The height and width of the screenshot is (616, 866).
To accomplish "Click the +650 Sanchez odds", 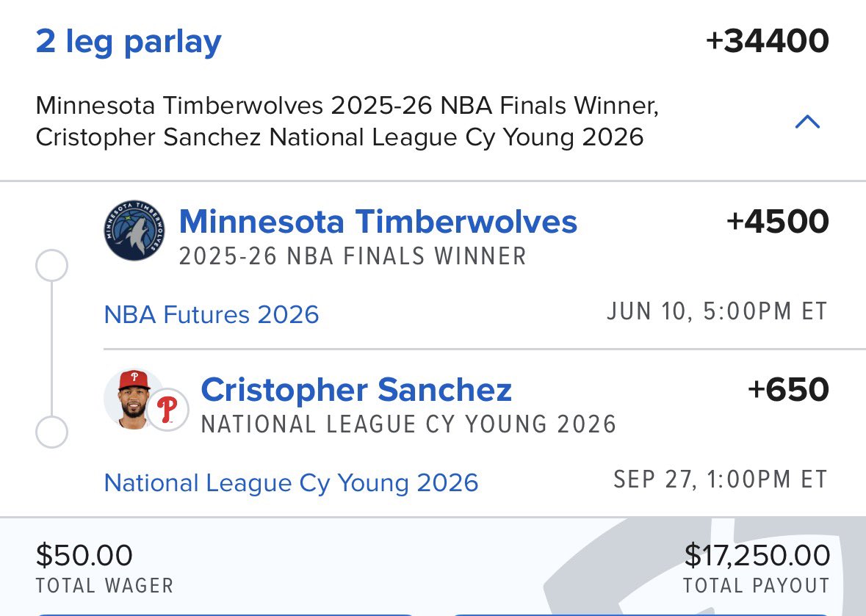I will pos(787,389).
